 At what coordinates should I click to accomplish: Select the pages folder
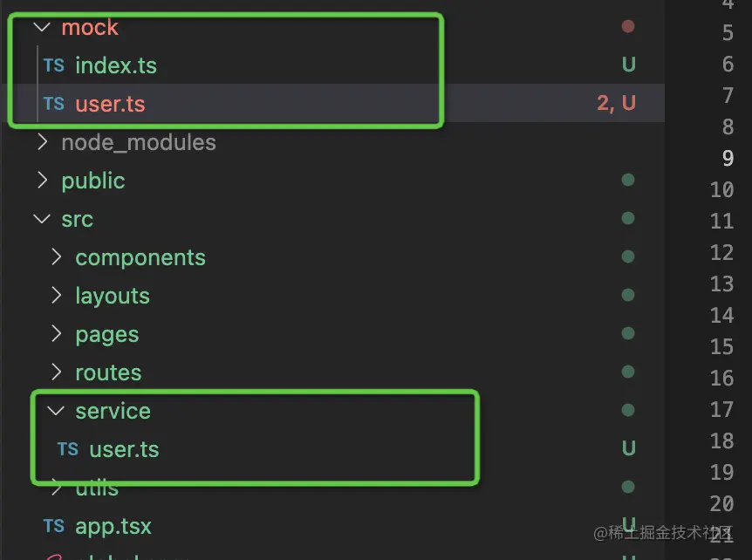[107, 335]
